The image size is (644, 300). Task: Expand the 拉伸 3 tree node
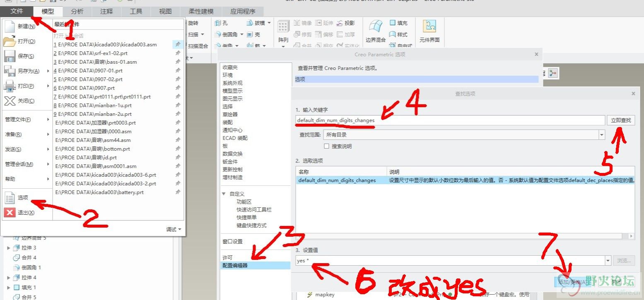click(9, 248)
